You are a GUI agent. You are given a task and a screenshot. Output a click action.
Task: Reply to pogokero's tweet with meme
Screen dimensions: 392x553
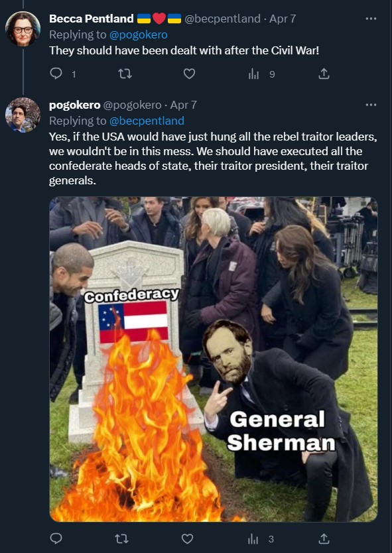tap(56, 538)
